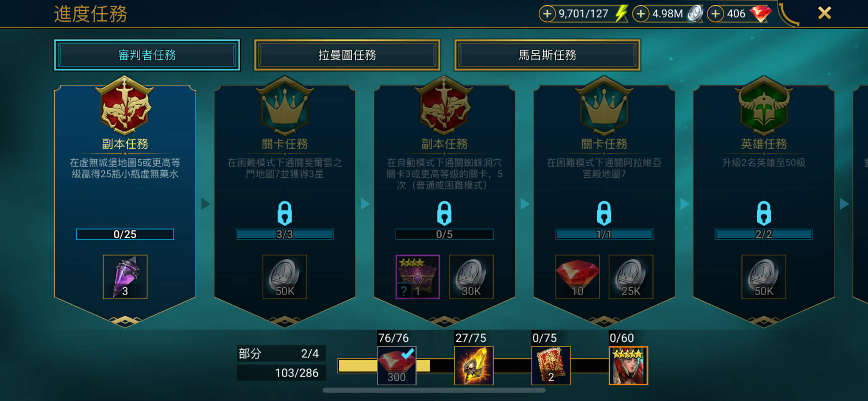Tap the lock on the 3/3 campaign mission
868x401 pixels.
click(284, 213)
